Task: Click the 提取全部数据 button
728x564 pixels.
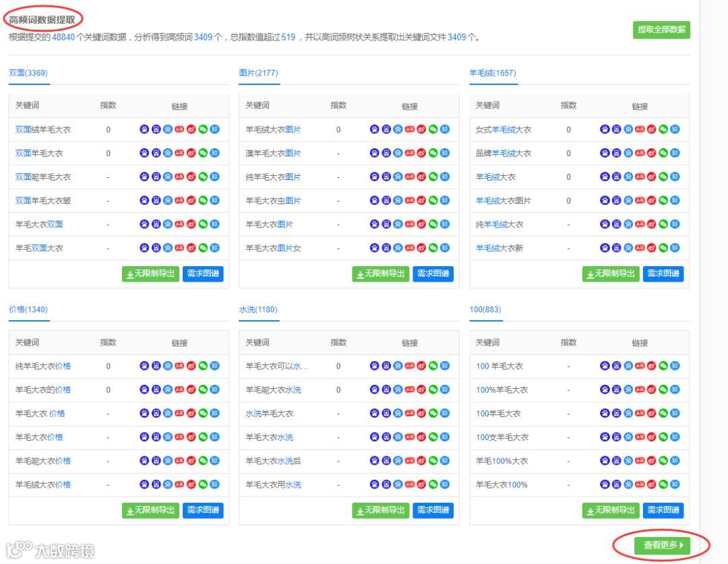Action: [663, 31]
